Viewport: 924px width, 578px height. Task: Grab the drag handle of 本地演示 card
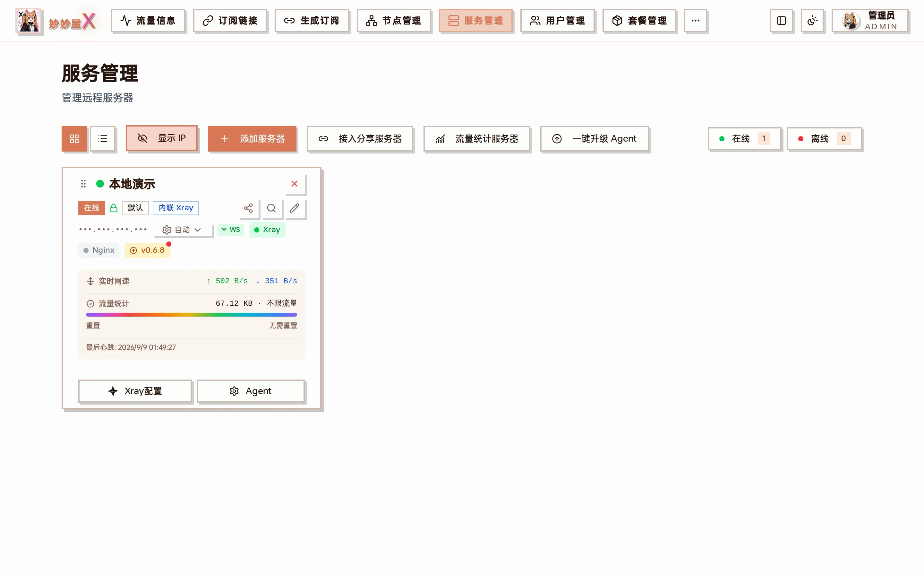click(83, 184)
